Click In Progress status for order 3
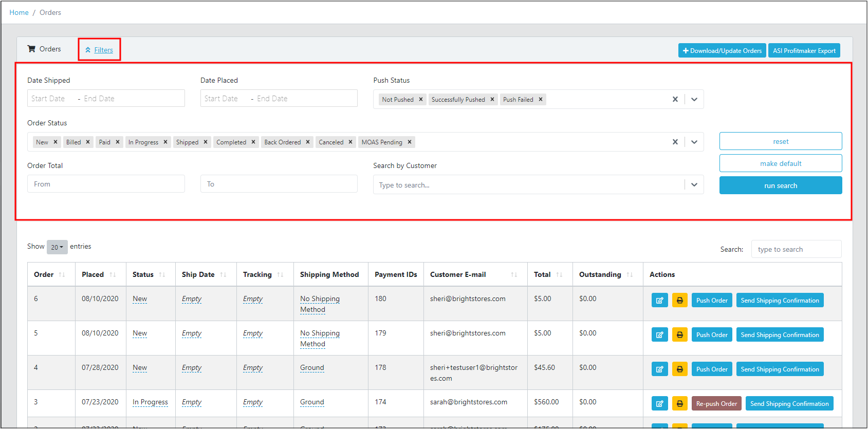Screen dimensions: 868x429 [x=150, y=402]
